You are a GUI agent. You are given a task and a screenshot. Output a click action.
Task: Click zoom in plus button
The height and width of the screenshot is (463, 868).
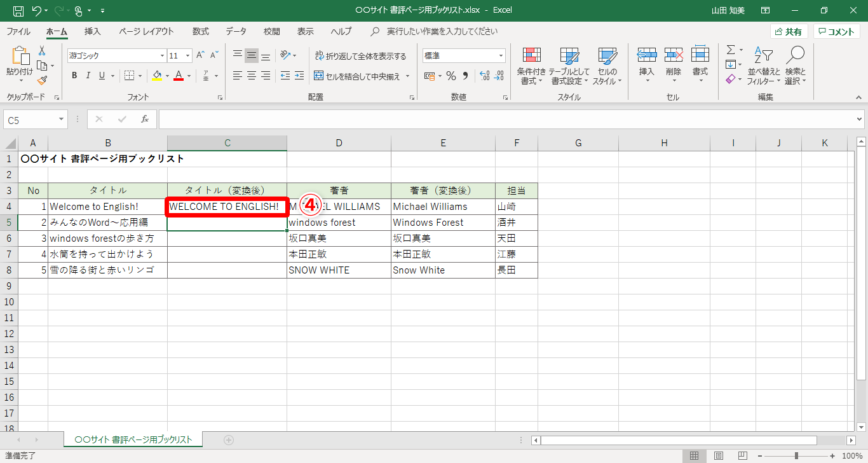point(833,455)
